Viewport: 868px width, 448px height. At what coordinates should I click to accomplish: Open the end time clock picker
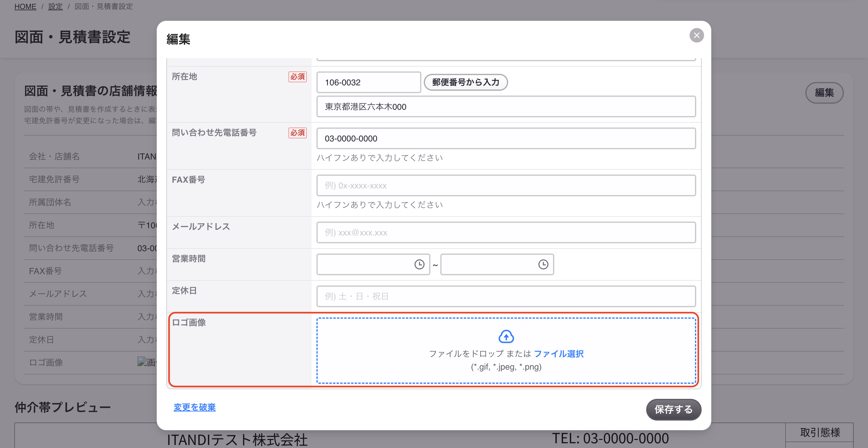click(x=543, y=264)
